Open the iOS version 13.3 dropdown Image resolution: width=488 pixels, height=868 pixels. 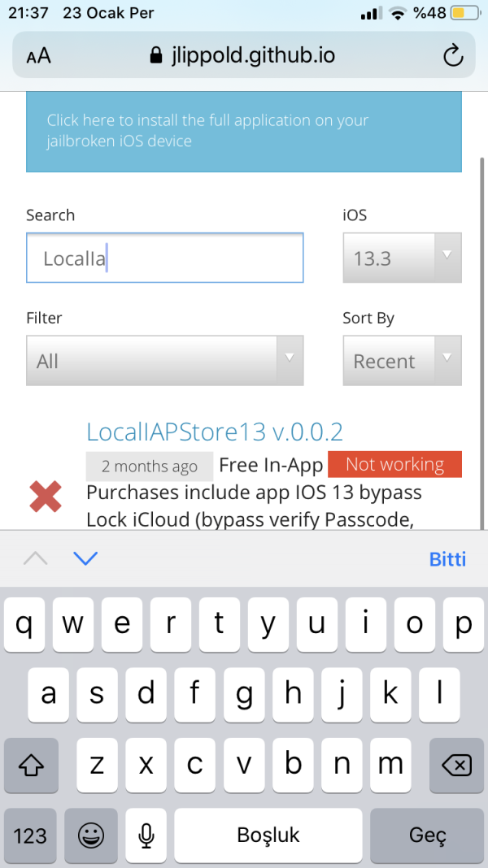coord(402,258)
